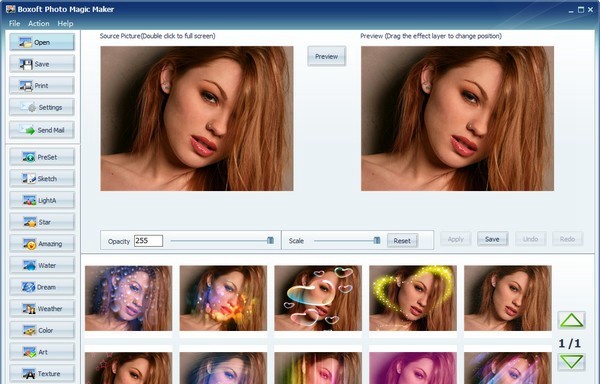The image size is (600, 384).
Task: Minimize the Boxoft Photo Magic Maker window
Action: coord(571,10)
